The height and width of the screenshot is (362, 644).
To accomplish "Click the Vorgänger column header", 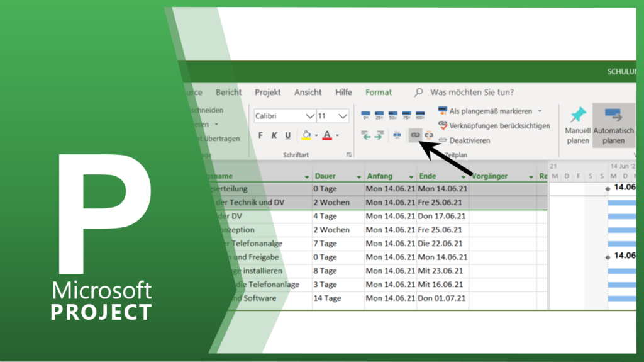I will pyautogui.click(x=489, y=176).
